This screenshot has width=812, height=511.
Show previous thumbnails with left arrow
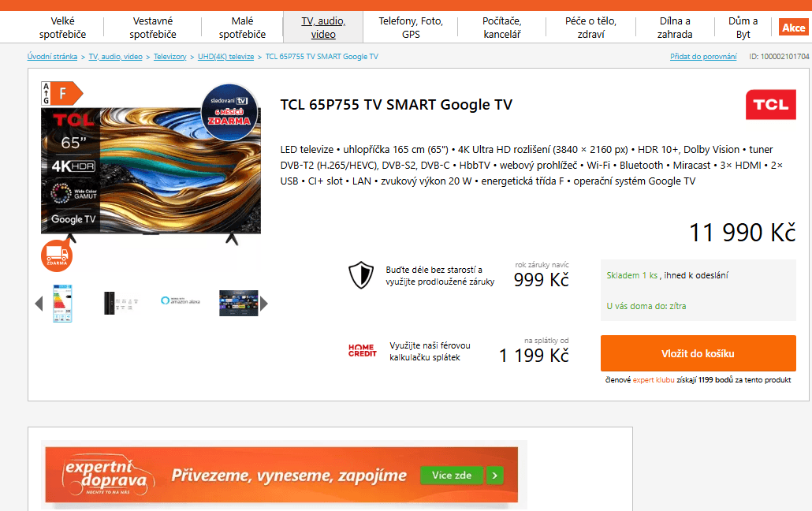tap(39, 304)
